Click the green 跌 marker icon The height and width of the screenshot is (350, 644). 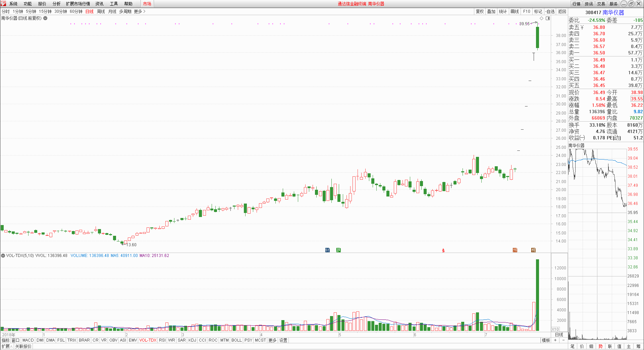coord(339,250)
